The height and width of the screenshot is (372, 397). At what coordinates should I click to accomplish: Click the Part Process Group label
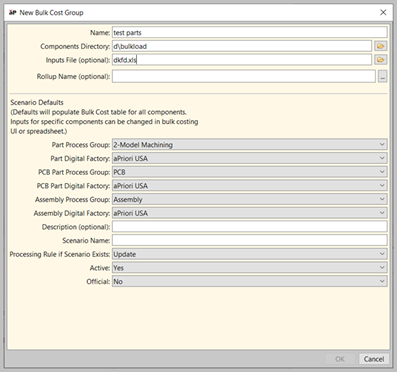tap(81, 145)
